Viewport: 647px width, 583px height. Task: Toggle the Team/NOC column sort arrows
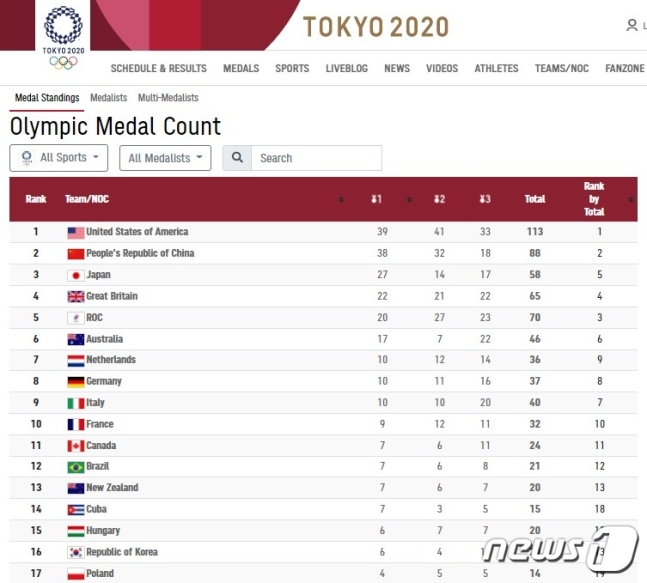point(341,200)
